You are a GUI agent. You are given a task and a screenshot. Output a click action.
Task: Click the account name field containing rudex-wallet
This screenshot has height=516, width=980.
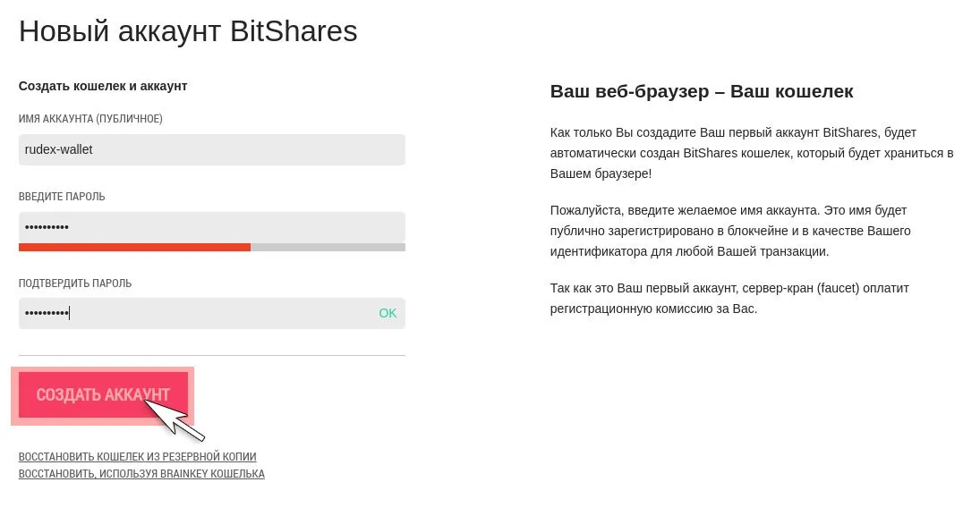tap(211, 149)
